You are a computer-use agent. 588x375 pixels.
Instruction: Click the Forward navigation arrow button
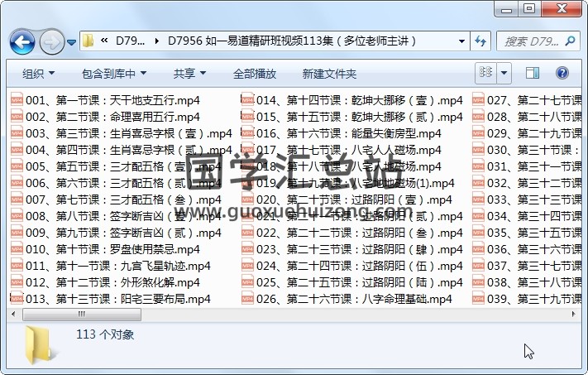click(50, 41)
